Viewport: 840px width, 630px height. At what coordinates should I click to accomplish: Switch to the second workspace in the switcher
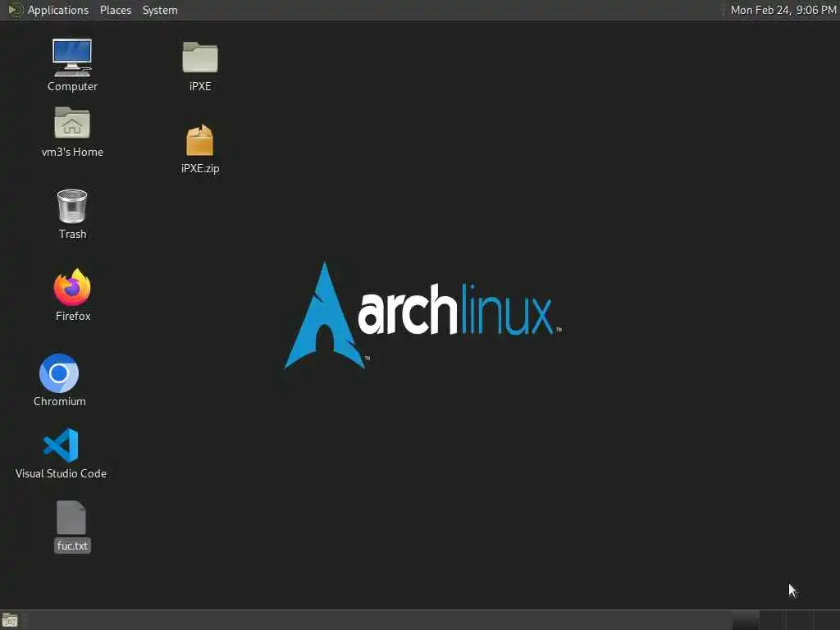tap(772, 620)
